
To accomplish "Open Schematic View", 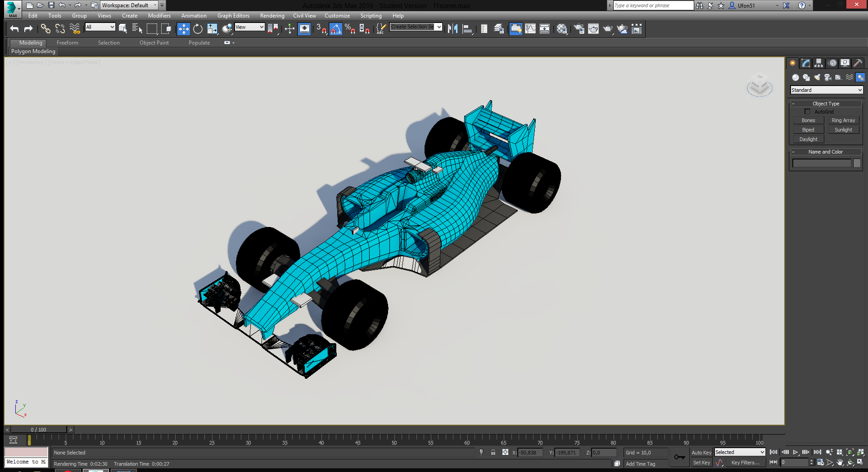I will point(544,29).
